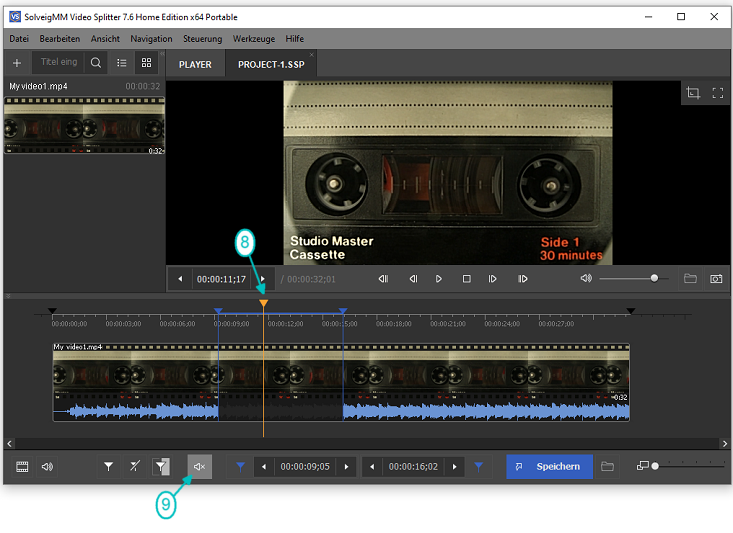This screenshot has height=533, width=733.
Task: Click the crop icon on the video preview
Action: pyautogui.click(x=693, y=93)
